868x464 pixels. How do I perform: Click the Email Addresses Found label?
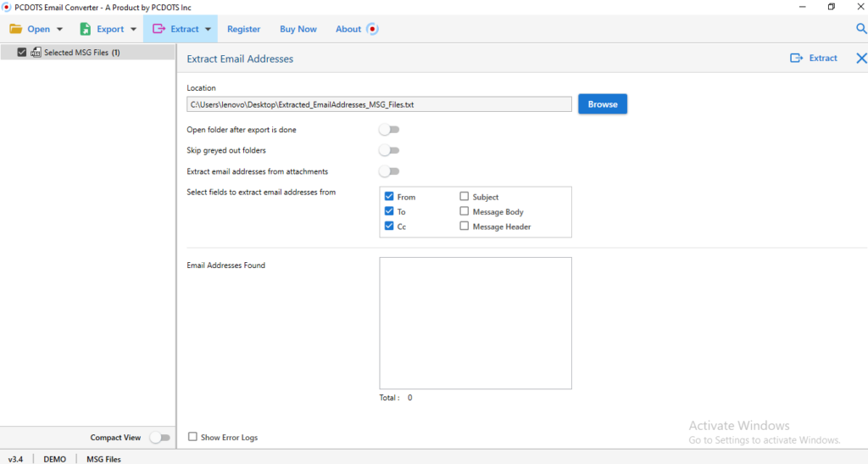(x=225, y=266)
